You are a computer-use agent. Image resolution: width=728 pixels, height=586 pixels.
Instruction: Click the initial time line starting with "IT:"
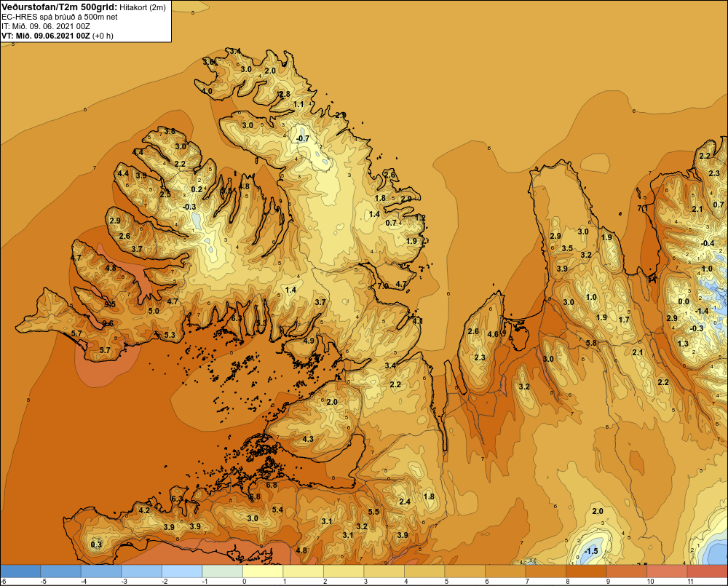point(45,26)
